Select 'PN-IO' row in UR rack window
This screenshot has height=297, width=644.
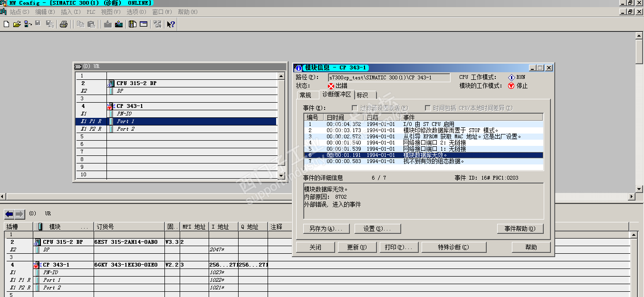click(176, 114)
